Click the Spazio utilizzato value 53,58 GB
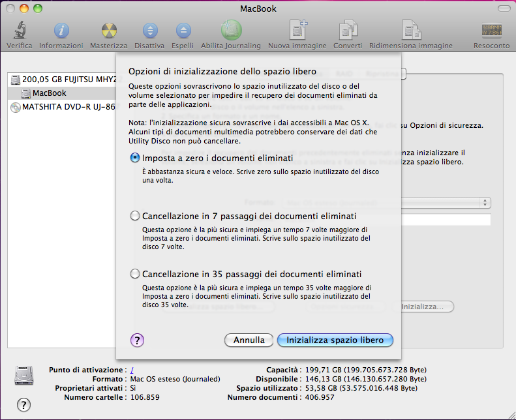 pos(361,388)
